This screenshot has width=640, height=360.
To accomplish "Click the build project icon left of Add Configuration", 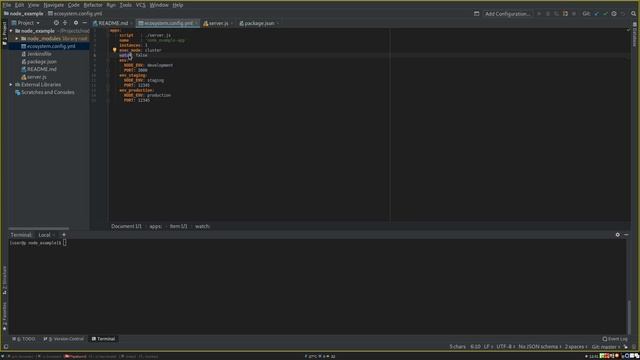I will [476, 13].
